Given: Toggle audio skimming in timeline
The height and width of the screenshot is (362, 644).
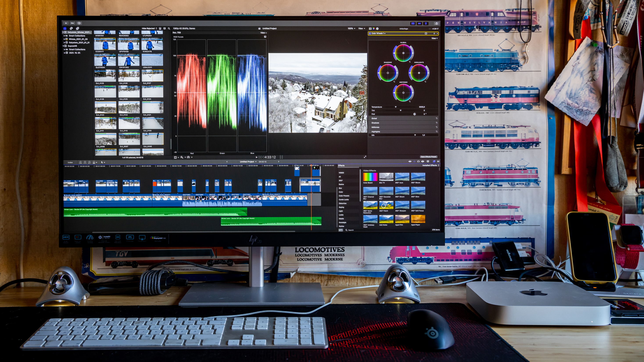Looking at the screenshot, I should 414,161.
